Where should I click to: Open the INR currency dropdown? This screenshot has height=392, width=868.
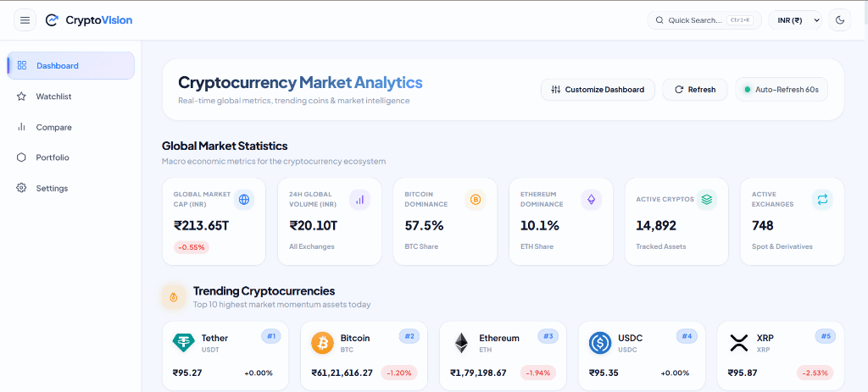click(795, 20)
